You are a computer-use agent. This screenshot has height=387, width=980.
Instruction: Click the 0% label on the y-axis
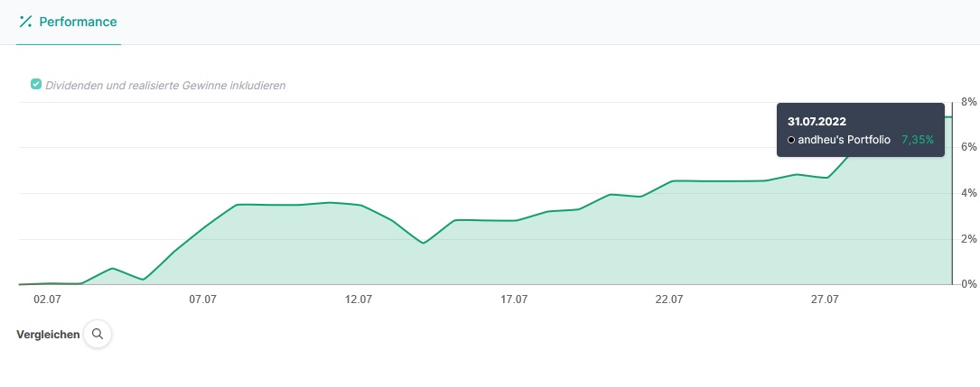point(967,284)
